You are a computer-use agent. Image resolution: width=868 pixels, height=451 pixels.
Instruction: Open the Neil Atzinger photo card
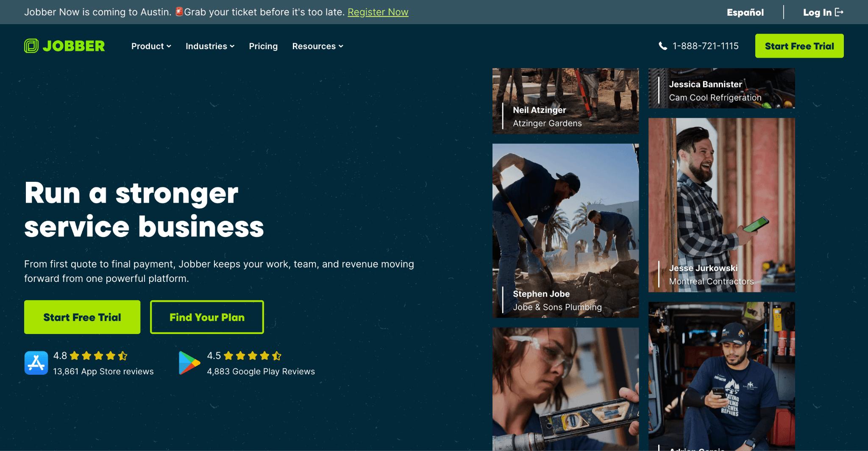tap(565, 101)
